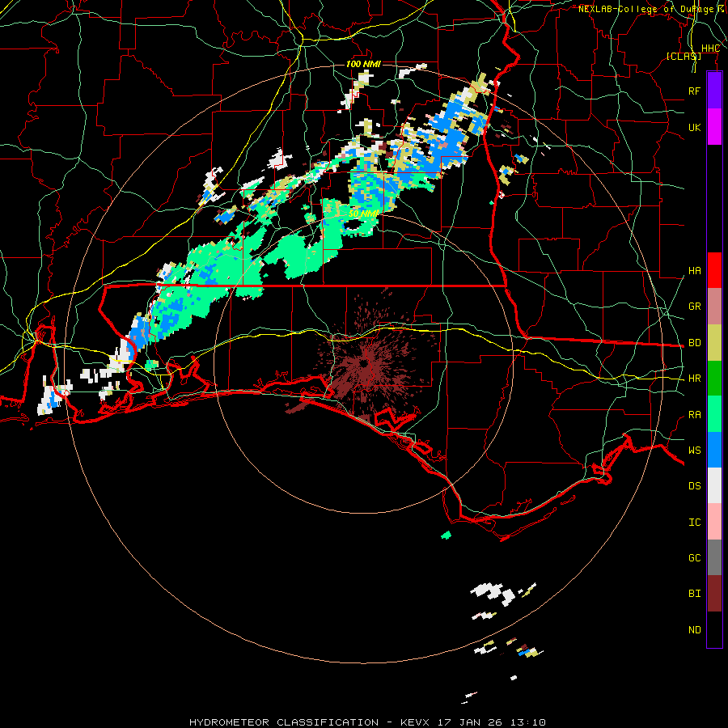The height and width of the screenshot is (728, 728).
Task: Click the GR legend label
Action: coord(694,307)
